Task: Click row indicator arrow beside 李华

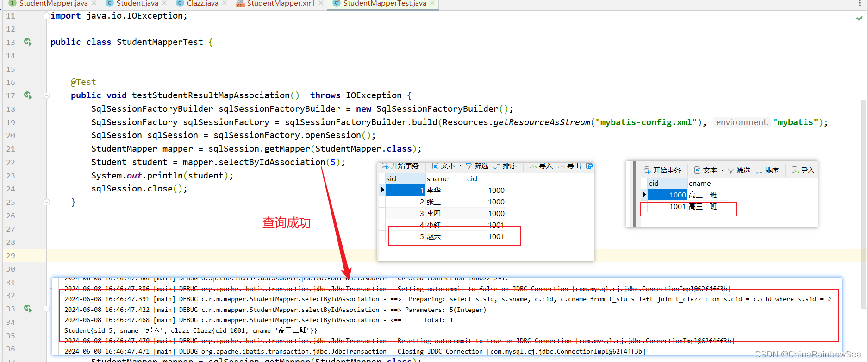Action: (382, 190)
